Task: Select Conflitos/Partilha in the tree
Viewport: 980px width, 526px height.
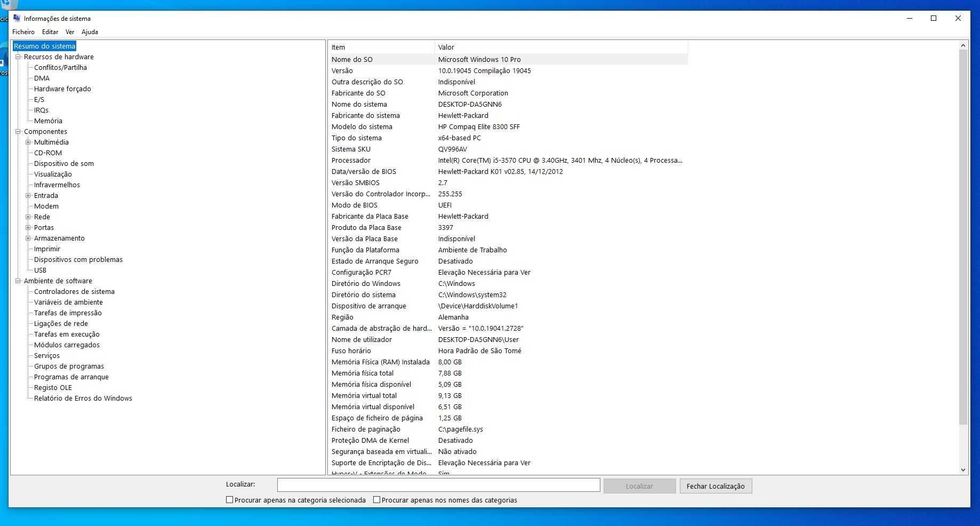Action: click(x=60, y=67)
